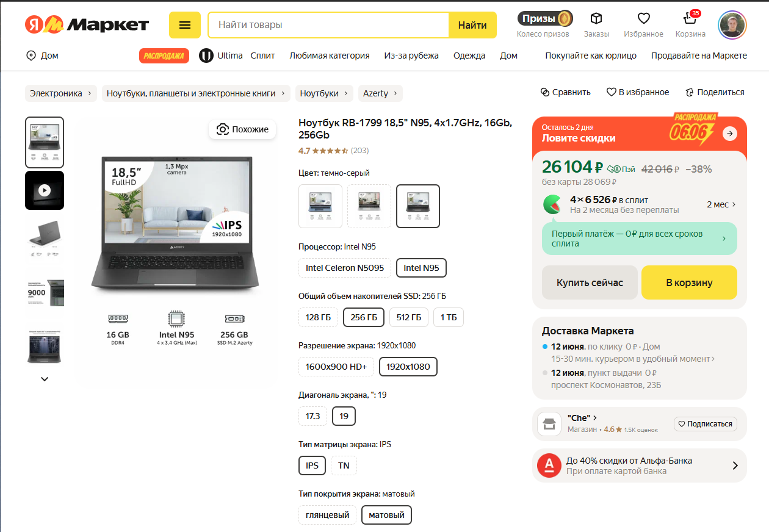Click the user profile avatar
The width and height of the screenshot is (769, 532).
pos(732,25)
